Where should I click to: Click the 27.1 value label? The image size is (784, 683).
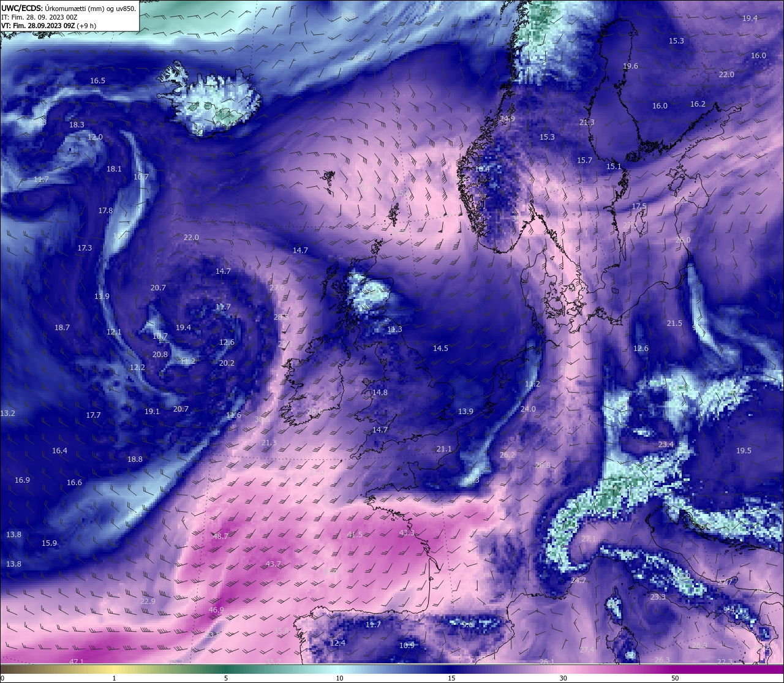(x=589, y=539)
